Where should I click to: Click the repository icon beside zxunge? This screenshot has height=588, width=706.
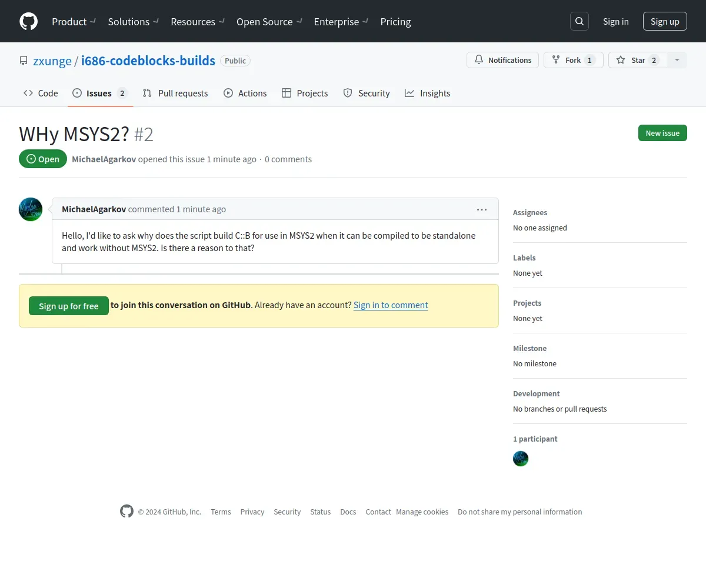pos(24,61)
